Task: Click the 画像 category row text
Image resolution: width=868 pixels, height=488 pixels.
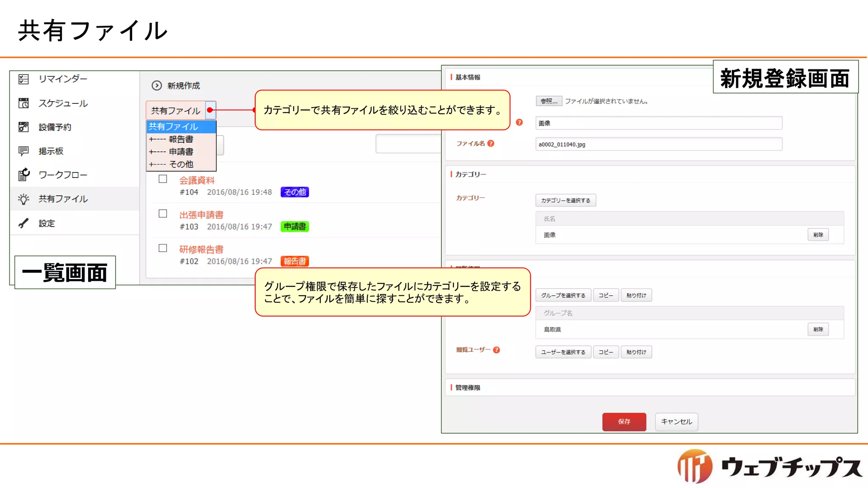Action: 550,235
